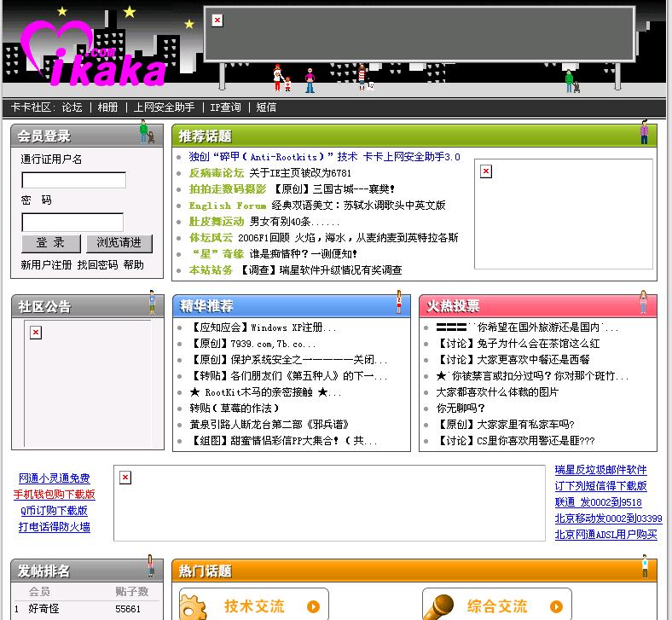Open 相册 in the navigation bar

click(107, 107)
